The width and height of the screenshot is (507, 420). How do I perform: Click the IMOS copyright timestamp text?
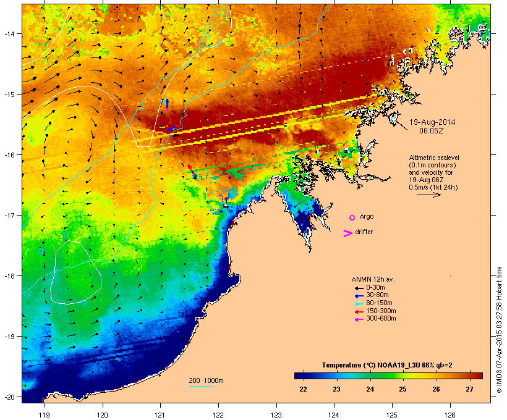point(500,330)
